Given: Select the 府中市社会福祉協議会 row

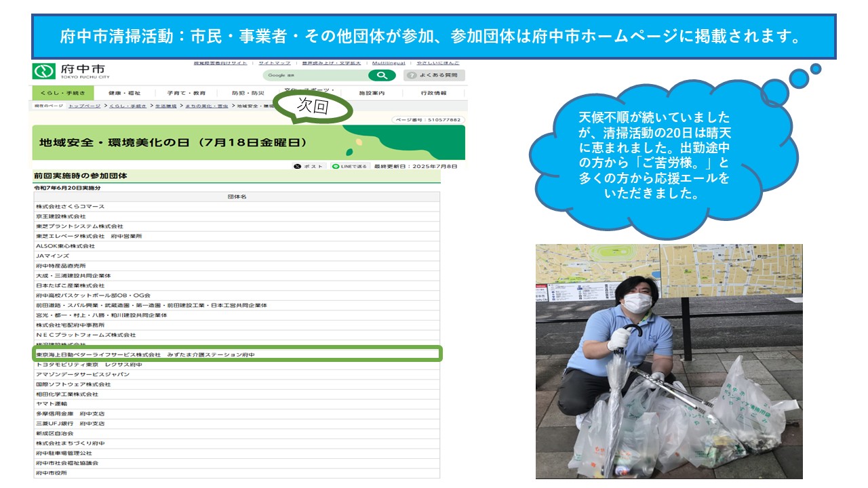Looking at the screenshot, I should [237, 463].
